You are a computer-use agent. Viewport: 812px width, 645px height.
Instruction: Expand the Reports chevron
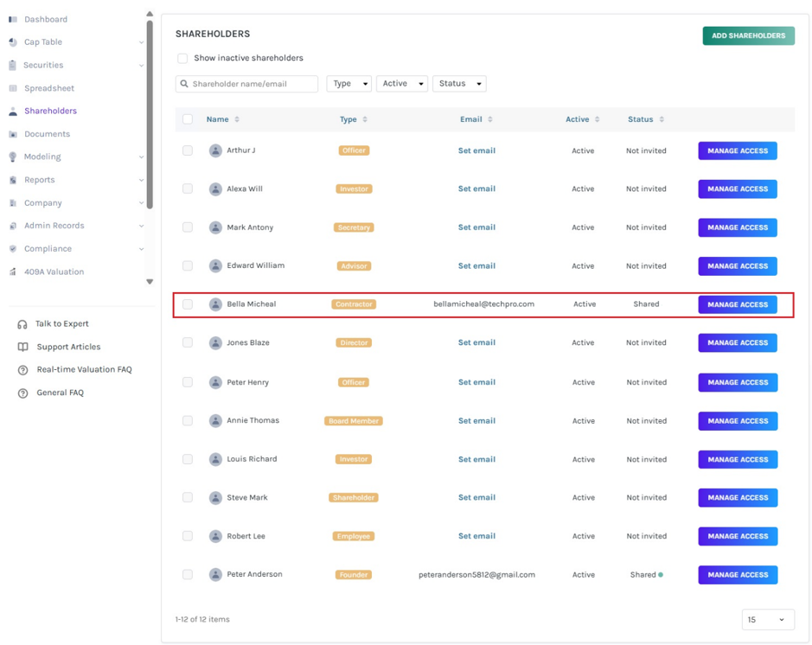click(141, 180)
